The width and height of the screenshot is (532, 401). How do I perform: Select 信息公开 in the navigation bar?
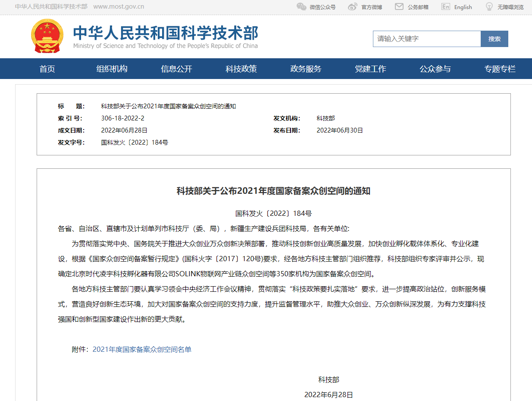pyautogui.click(x=176, y=69)
